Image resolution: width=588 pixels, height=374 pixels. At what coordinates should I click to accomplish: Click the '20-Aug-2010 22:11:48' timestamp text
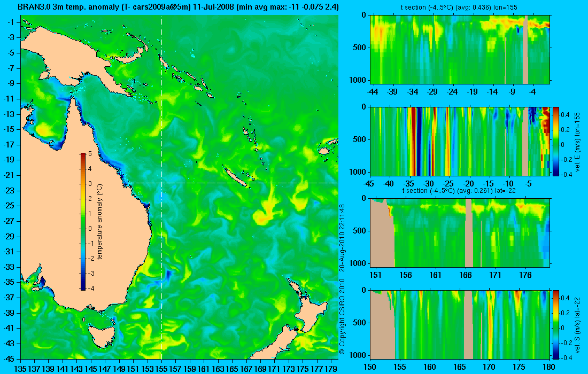point(342,237)
